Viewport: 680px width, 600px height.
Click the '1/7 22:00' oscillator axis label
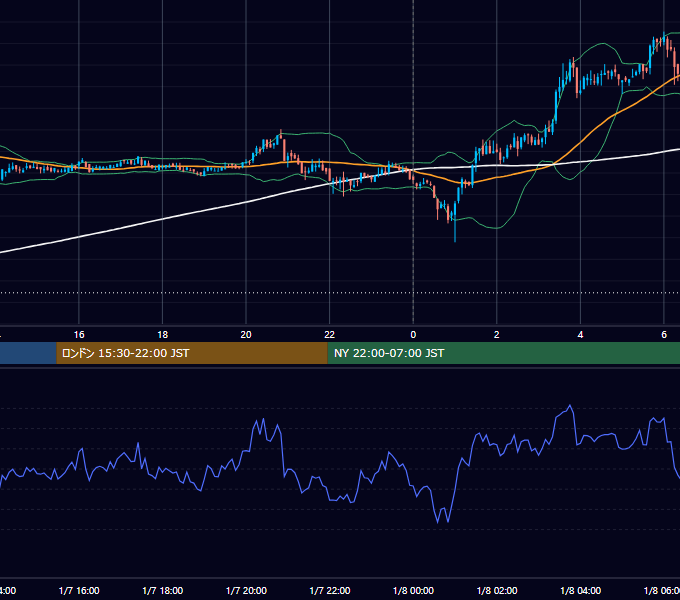tap(330, 591)
